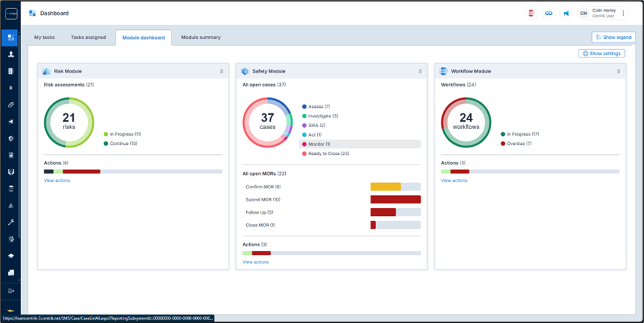Switch to the Module summary tab
Image resolution: width=644 pixels, height=323 pixels.
coord(201,38)
